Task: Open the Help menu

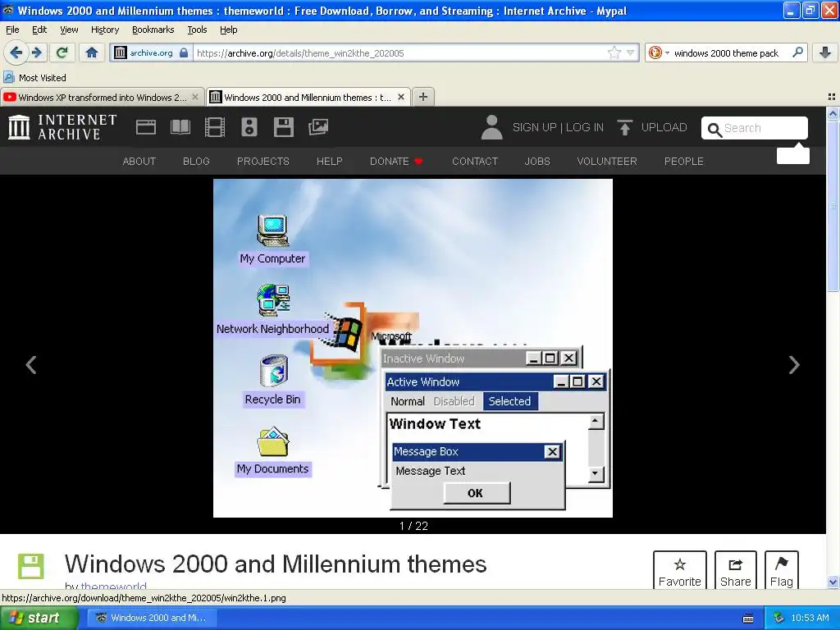Action: point(228,30)
